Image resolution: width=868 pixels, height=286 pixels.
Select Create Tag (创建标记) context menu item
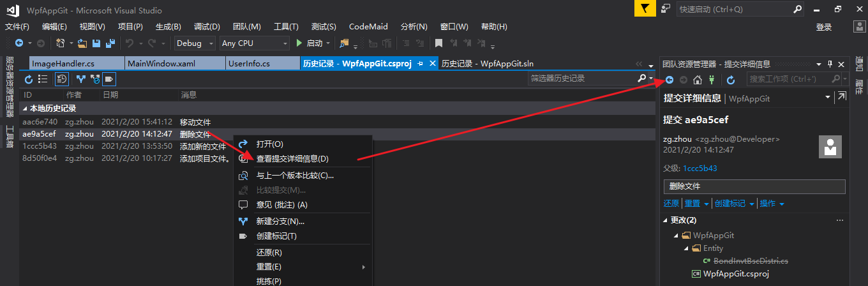click(303, 236)
